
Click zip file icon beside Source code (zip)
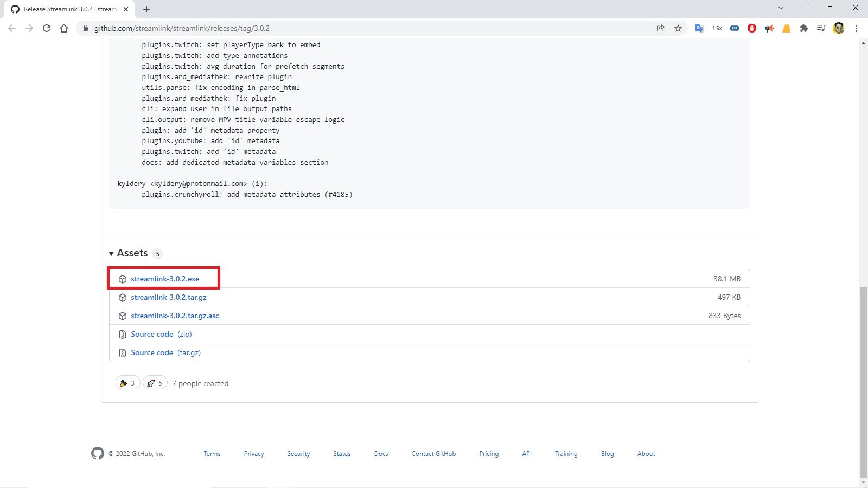(123, 335)
